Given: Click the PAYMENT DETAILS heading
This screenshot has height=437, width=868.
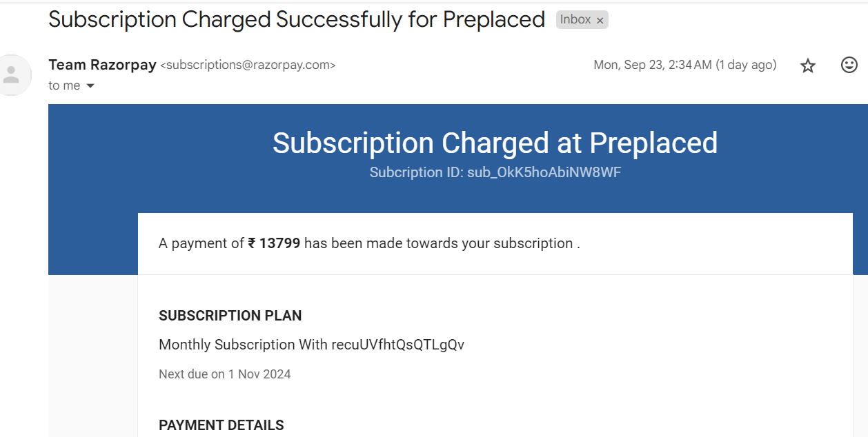Looking at the screenshot, I should (x=221, y=425).
